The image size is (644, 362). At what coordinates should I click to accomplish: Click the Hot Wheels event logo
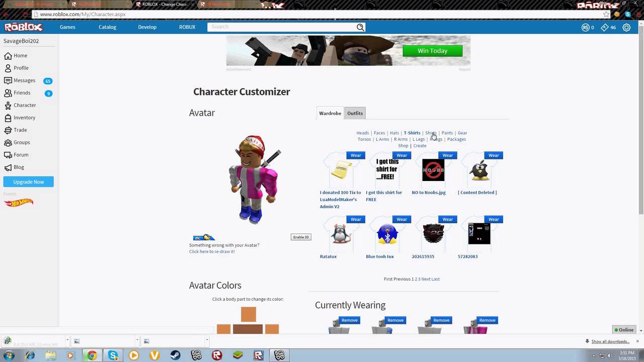(x=19, y=203)
